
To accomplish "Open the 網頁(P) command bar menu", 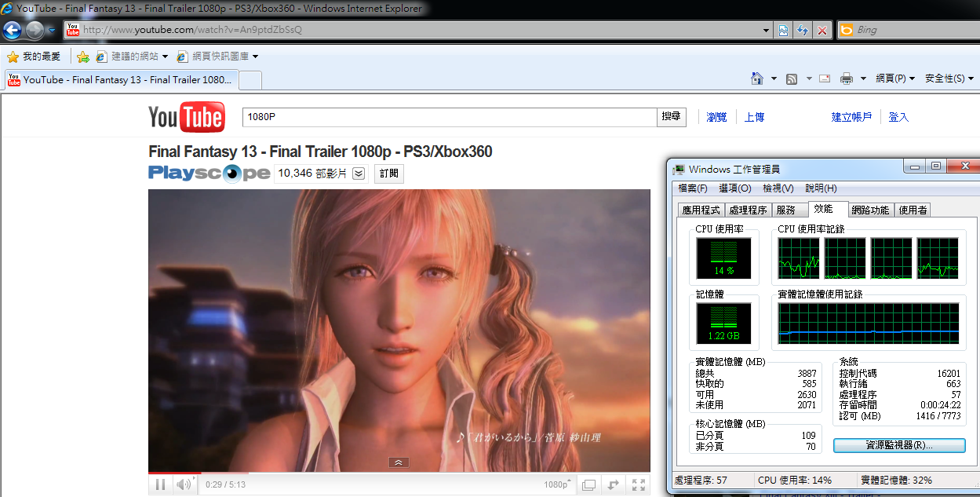I will pyautogui.click(x=895, y=79).
